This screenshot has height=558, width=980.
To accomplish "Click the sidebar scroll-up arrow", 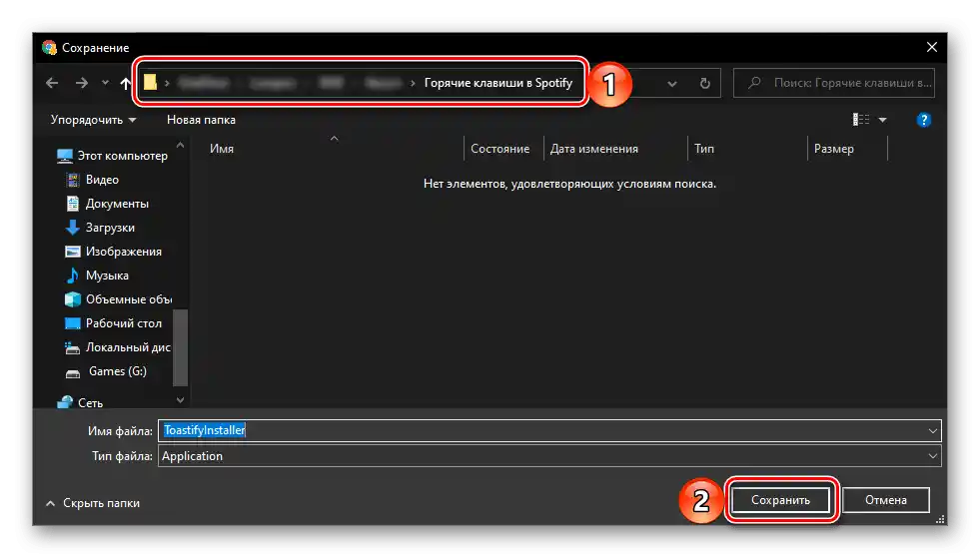I will point(180,145).
